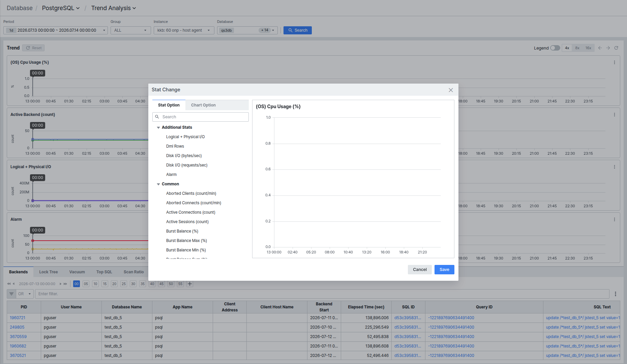Collapse the Additional Stats tree group
This screenshot has width=627, height=364.
click(158, 128)
